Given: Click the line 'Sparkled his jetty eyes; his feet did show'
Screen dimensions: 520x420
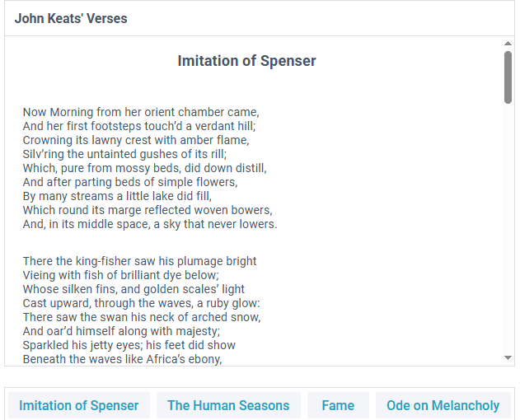Looking at the screenshot, I should click(x=129, y=345).
